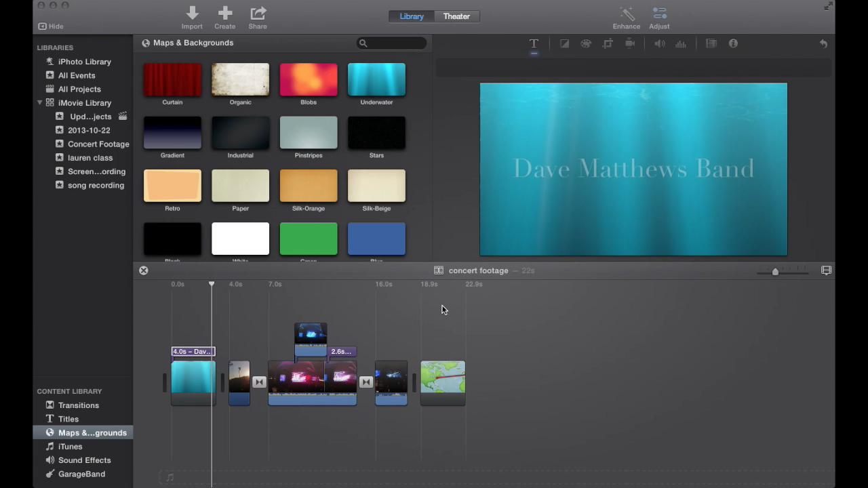Click the timeline zoom slider handle
The image size is (868, 488).
(775, 271)
